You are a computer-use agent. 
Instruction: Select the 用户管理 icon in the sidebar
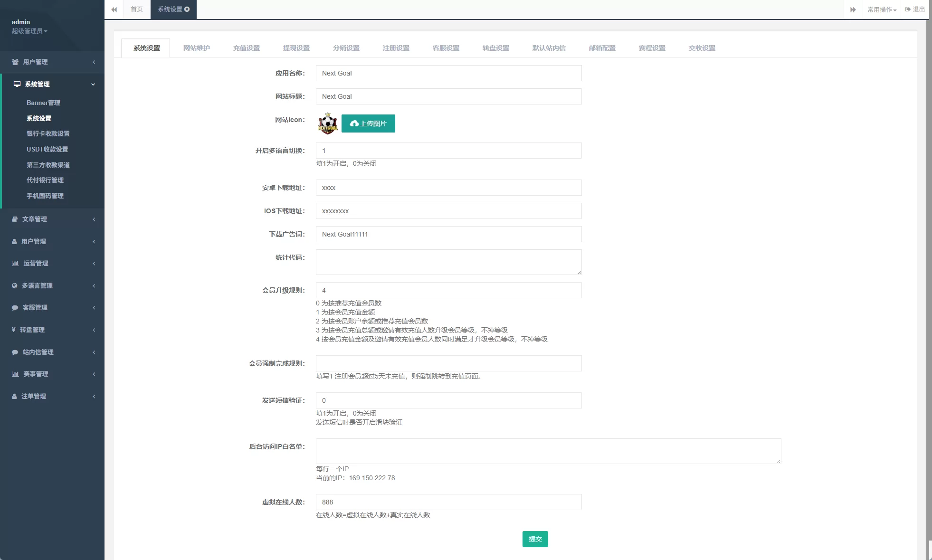click(15, 62)
